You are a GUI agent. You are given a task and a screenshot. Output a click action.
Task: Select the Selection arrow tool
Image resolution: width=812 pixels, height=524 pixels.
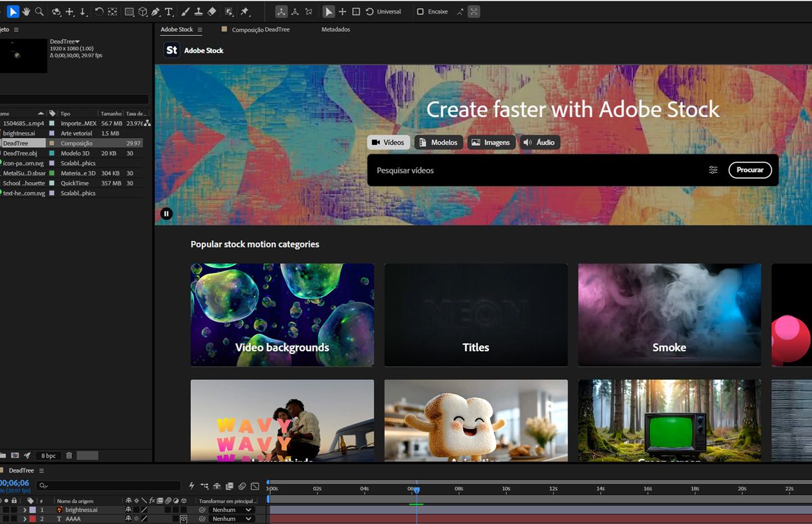tap(13, 12)
